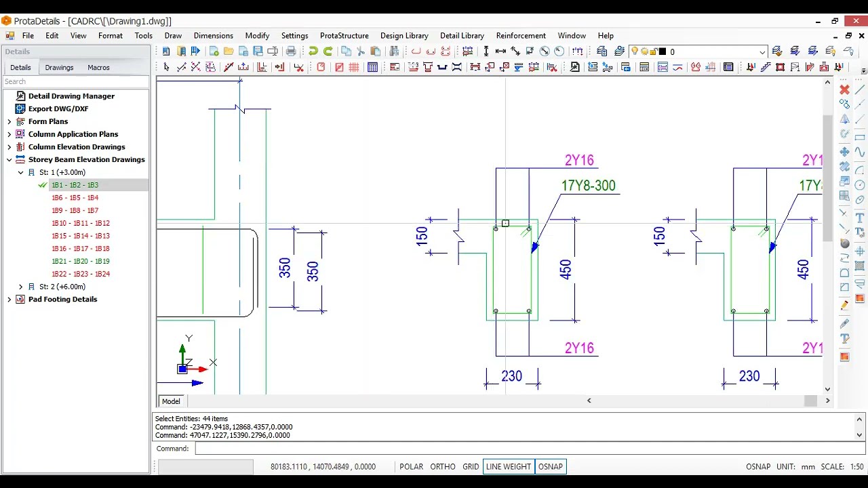Undo the last action with green arrow
Image resolution: width=868 pixels, height=488 pixels.
coord(313,52)
